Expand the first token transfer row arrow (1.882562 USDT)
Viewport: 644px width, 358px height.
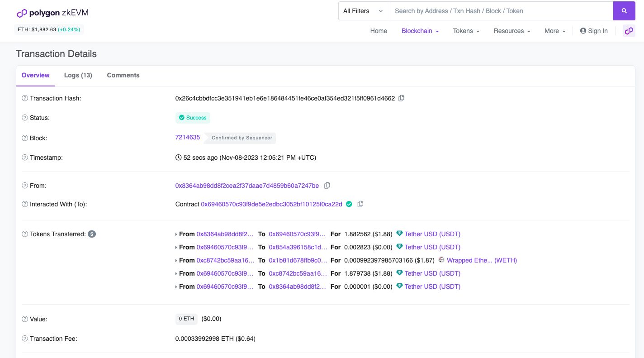click(176, 234)
